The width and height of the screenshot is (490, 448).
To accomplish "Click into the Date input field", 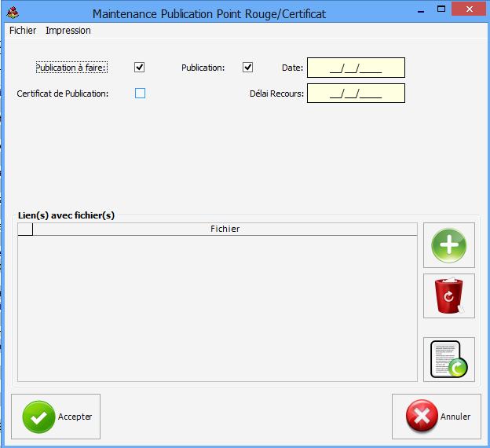I will (356, 68).
